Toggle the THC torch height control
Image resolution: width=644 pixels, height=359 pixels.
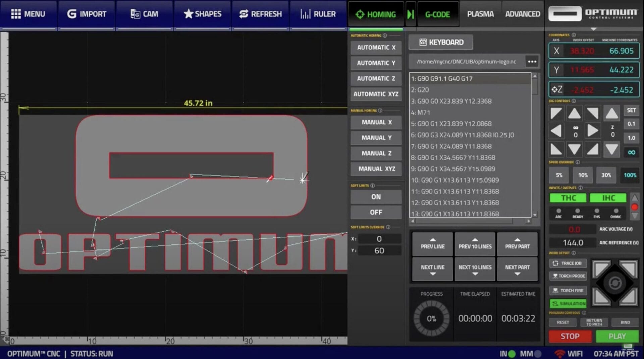tap(568, 198)
